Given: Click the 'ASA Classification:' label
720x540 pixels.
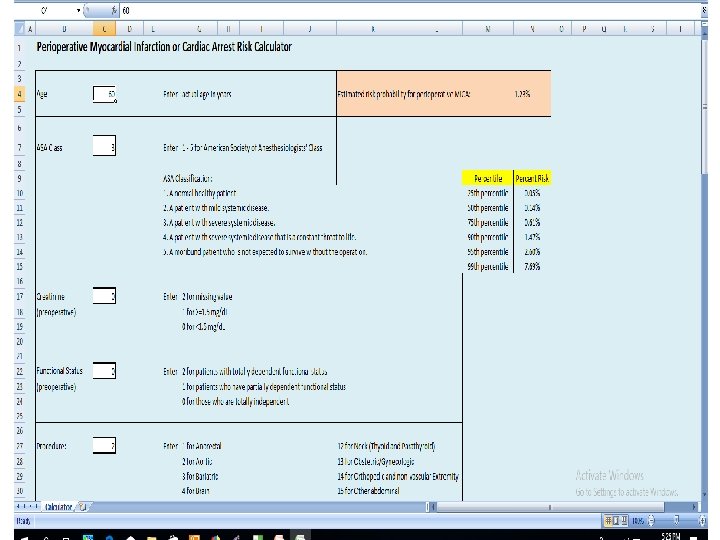Looking at the screenshot, I should [x=188, y=179].
